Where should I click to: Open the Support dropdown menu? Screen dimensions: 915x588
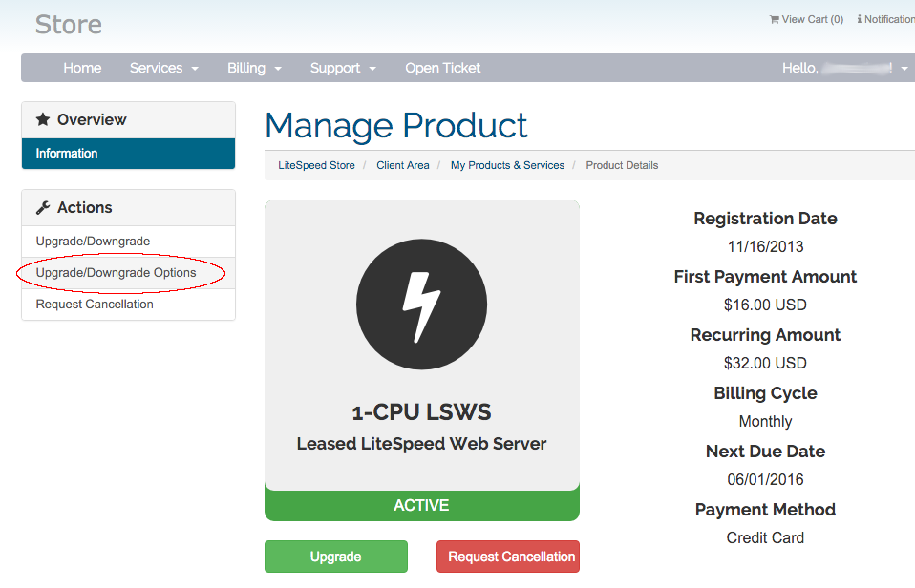click(x=343, y=69)
